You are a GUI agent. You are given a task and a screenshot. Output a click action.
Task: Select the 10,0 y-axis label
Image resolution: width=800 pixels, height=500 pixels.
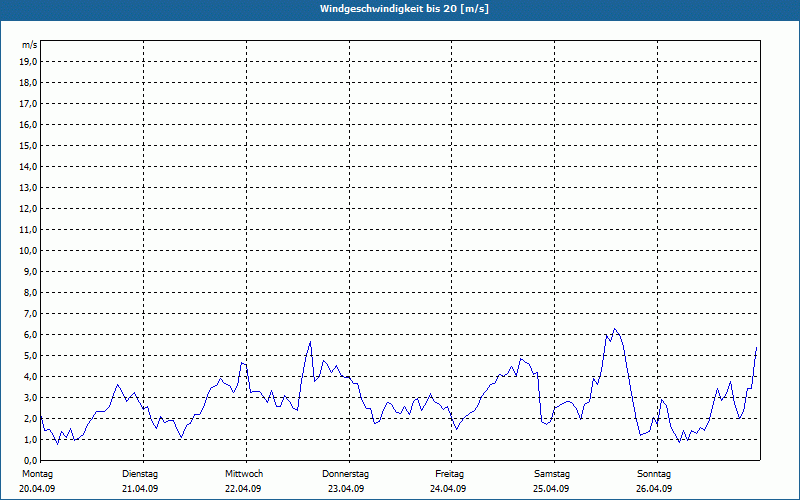coord(28,251)
